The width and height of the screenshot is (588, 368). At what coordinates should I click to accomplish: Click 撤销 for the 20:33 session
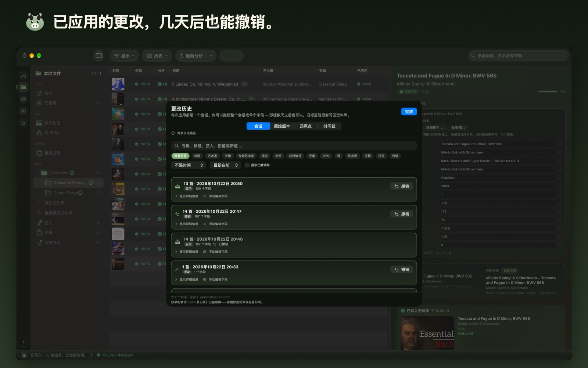pos(402,269)
